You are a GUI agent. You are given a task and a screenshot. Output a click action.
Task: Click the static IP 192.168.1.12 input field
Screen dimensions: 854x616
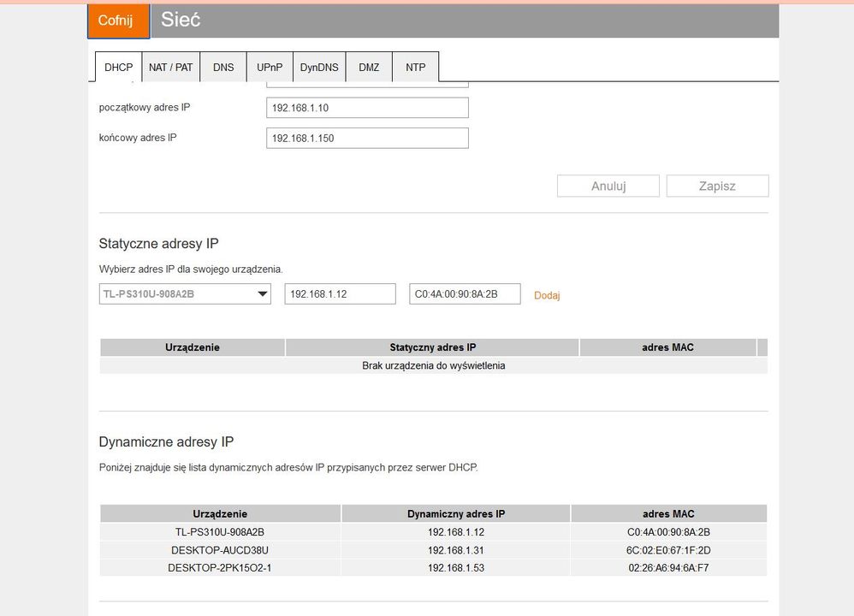tap(340, 294)
